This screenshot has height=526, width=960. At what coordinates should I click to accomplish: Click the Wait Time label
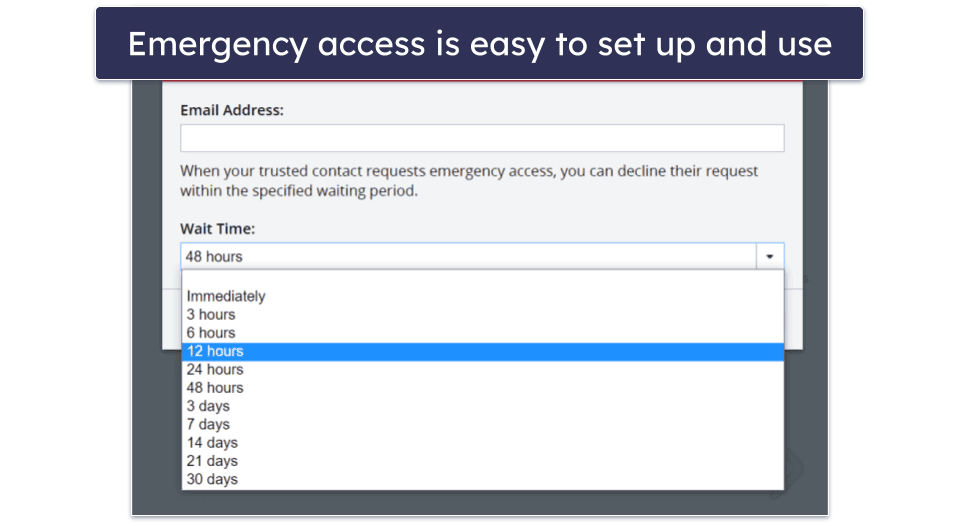(x=218, y=229)
